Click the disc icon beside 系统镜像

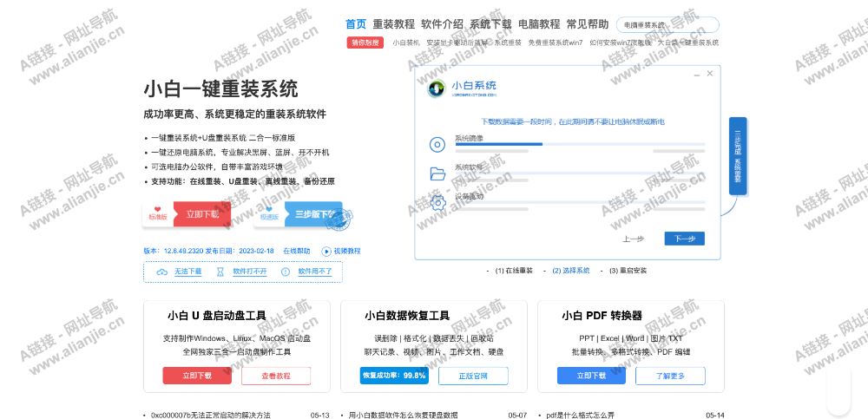pyautogui.click(x=437, y=145)
